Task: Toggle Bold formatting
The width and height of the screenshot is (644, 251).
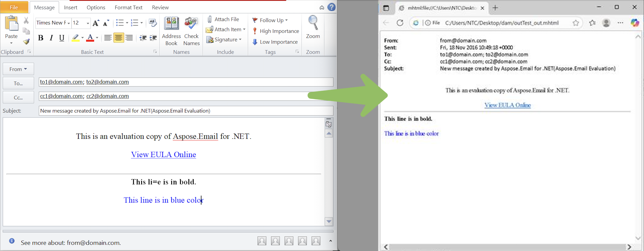Action: click(41, 38)
